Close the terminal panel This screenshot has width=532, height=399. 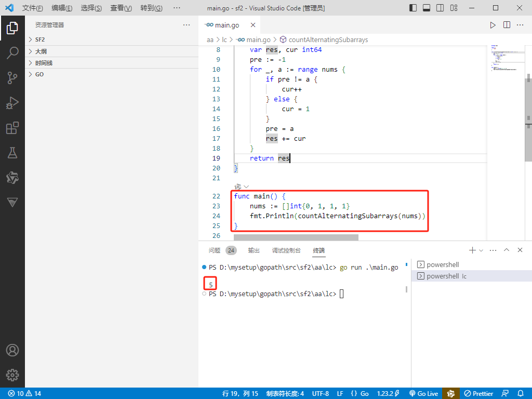pos(520,250)
